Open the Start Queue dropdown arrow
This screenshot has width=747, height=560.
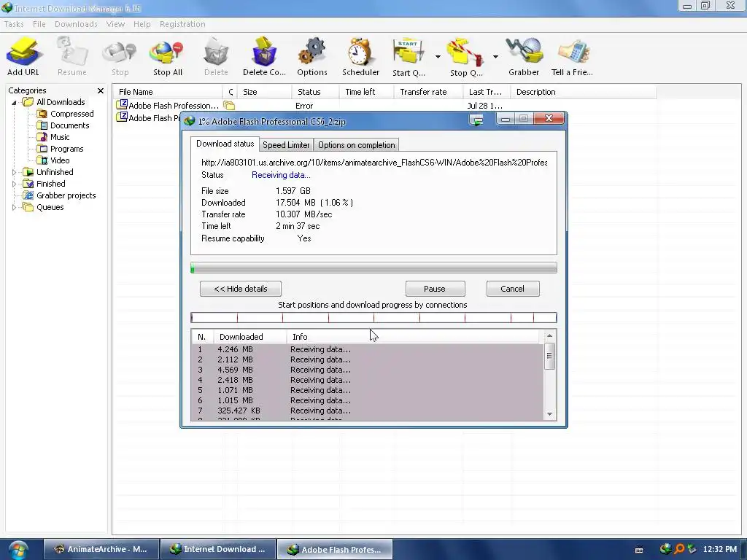coord(438,57)
